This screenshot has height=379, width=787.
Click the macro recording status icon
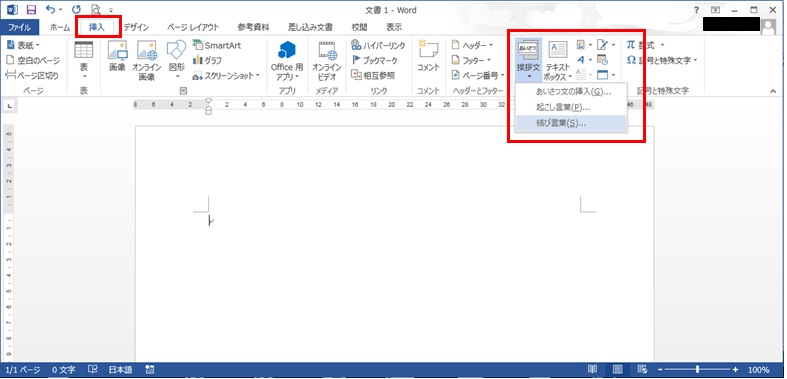click(150, 370)
